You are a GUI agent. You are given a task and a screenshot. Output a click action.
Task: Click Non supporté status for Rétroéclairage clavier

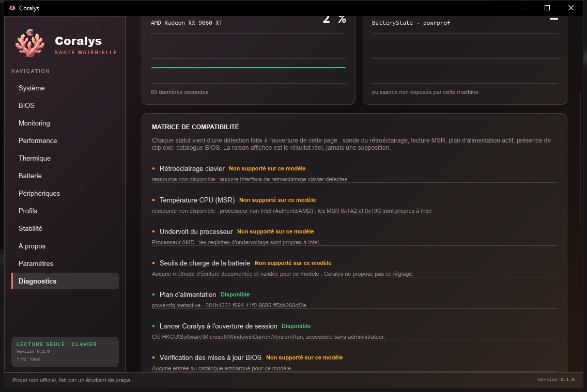coord(267,169)
